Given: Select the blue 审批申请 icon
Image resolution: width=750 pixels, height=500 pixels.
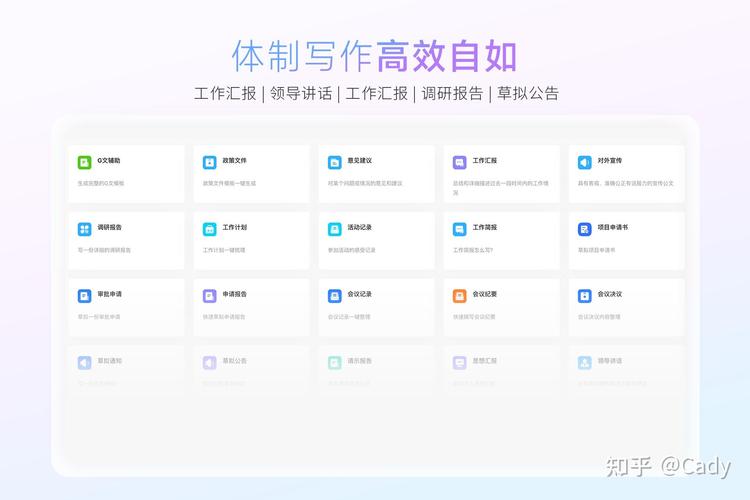Looking at the screenshot, I should tap(85, 296).
